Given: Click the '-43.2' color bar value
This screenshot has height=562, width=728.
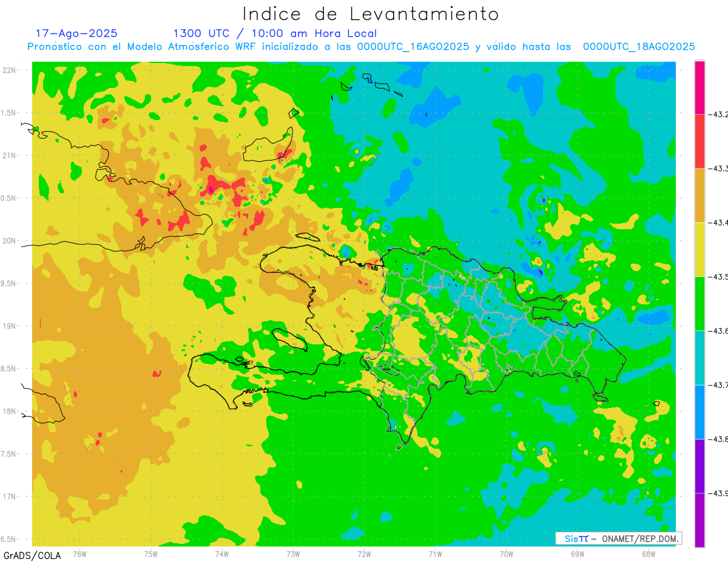Looking at the screenshot, I should 719,114.
